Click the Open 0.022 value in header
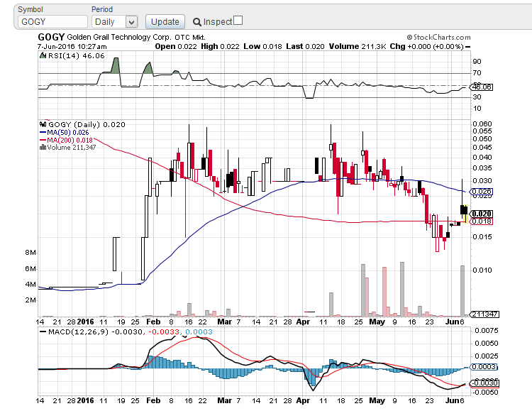This screenshot has width=532, height=411. click(x=176, y=47)
